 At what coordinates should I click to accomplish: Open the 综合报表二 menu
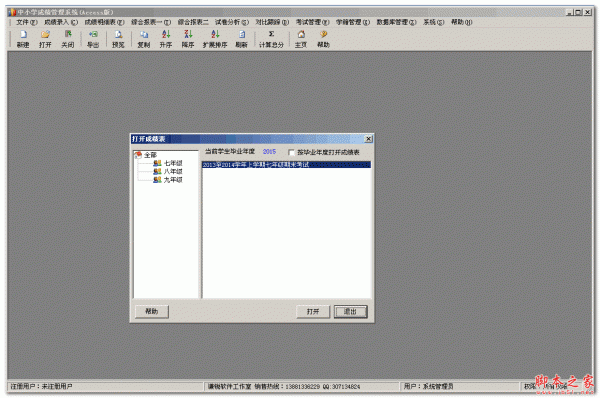click(193, 22)
